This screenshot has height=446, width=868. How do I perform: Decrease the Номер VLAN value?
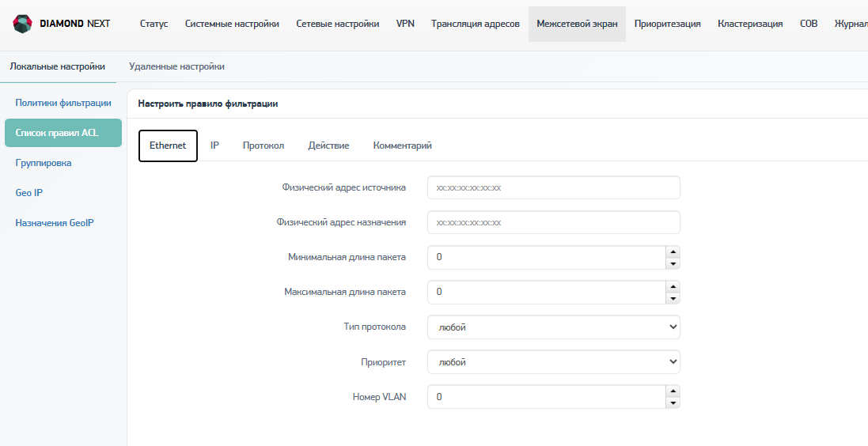coord(673,403)
